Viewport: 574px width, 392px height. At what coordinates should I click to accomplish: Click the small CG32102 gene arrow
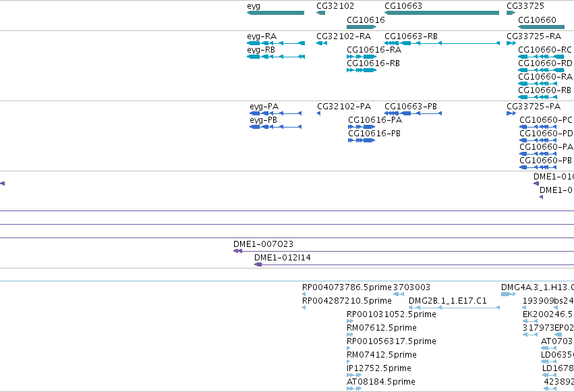point(320,13)
